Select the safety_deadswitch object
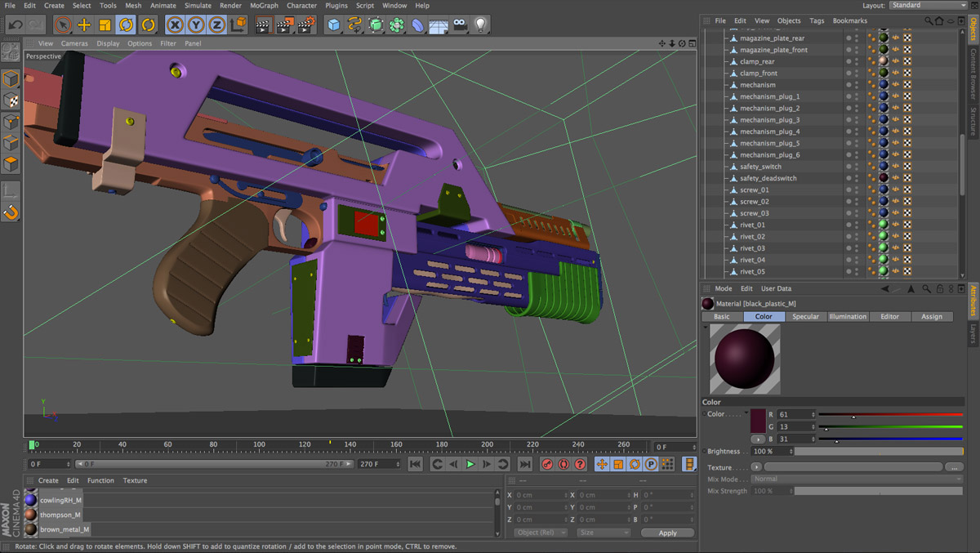The width and height of the screenshot is (980, 553). point(768,178)
